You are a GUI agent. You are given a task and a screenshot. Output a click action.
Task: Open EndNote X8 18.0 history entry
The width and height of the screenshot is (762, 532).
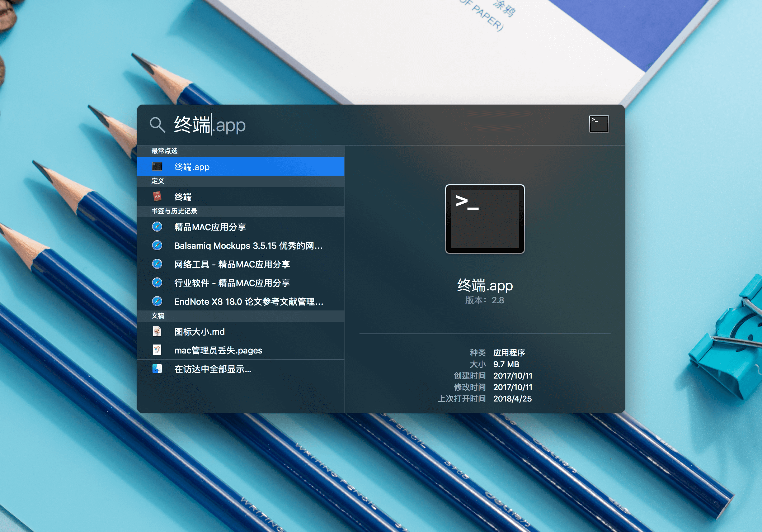click(241, 301)
